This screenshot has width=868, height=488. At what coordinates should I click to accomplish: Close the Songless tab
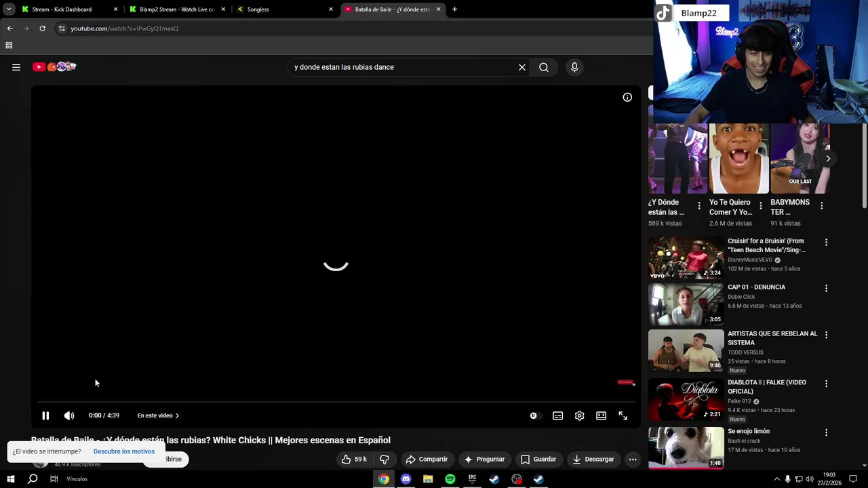pyautogui.click(x=331, y=9)
